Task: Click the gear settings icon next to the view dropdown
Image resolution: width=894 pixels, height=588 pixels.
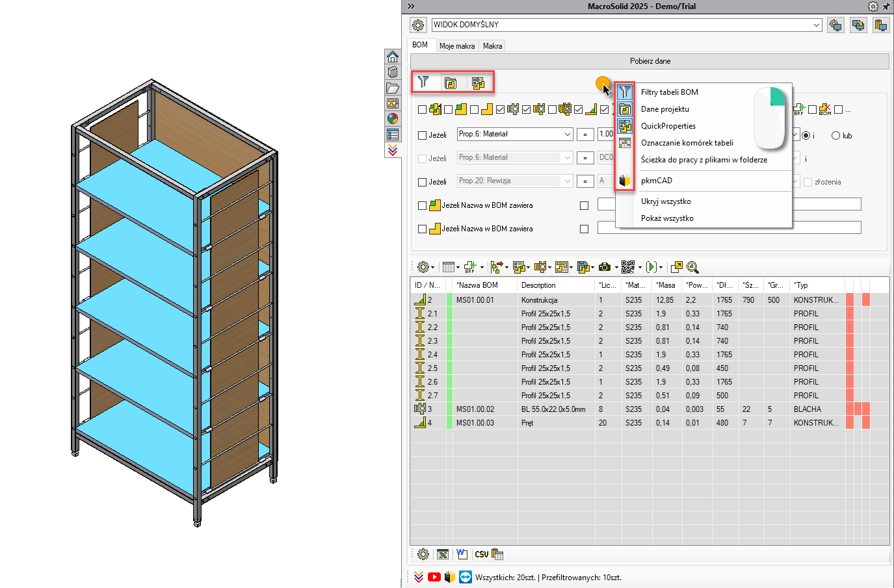Action: click(x=418, y=25)
